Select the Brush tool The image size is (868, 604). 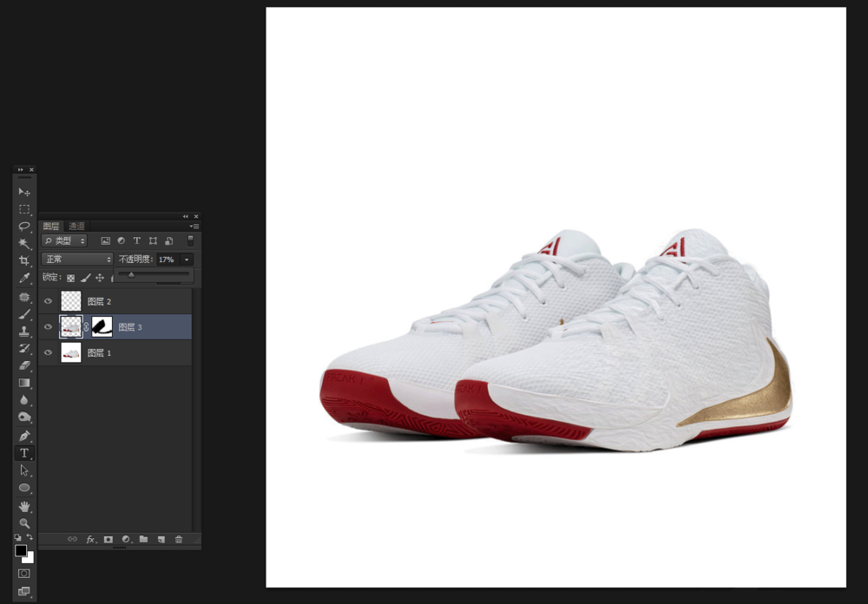click(x=24, y=314)
